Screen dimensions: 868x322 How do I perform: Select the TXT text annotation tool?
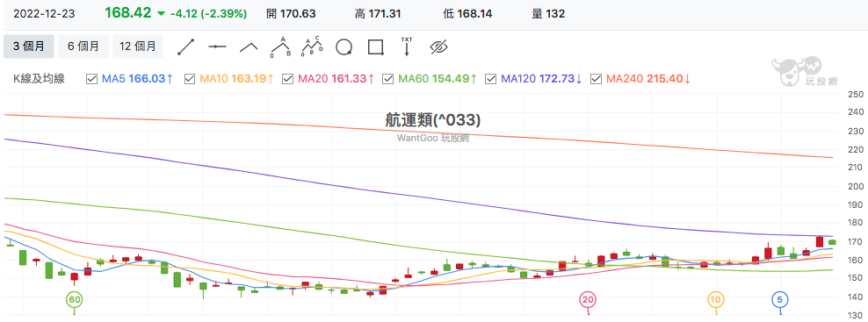click(x=407, y=47)
